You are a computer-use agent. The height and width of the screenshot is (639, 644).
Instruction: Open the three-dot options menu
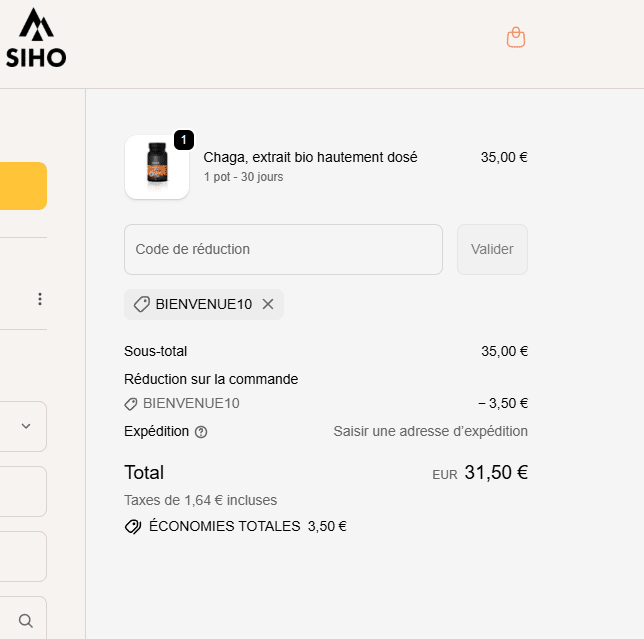point(40,299)
